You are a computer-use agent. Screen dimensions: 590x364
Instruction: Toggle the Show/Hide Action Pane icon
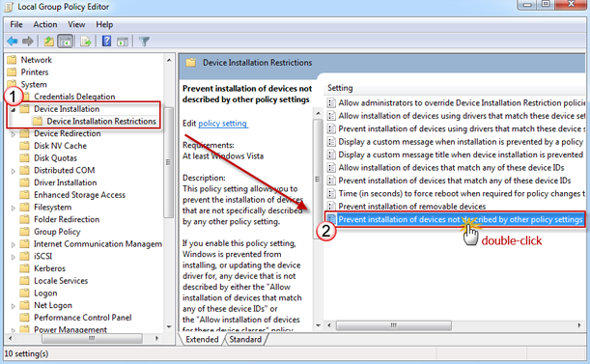(x=123, y=42)
